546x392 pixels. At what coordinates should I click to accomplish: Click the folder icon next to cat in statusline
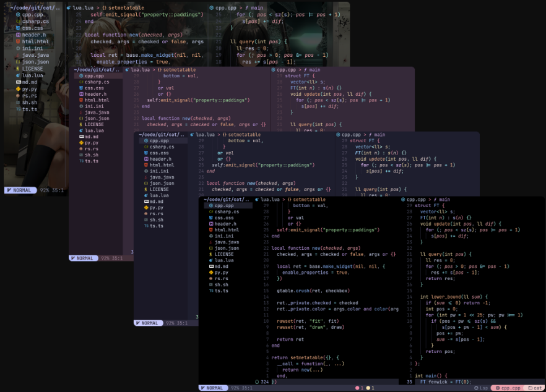(531, 388)
